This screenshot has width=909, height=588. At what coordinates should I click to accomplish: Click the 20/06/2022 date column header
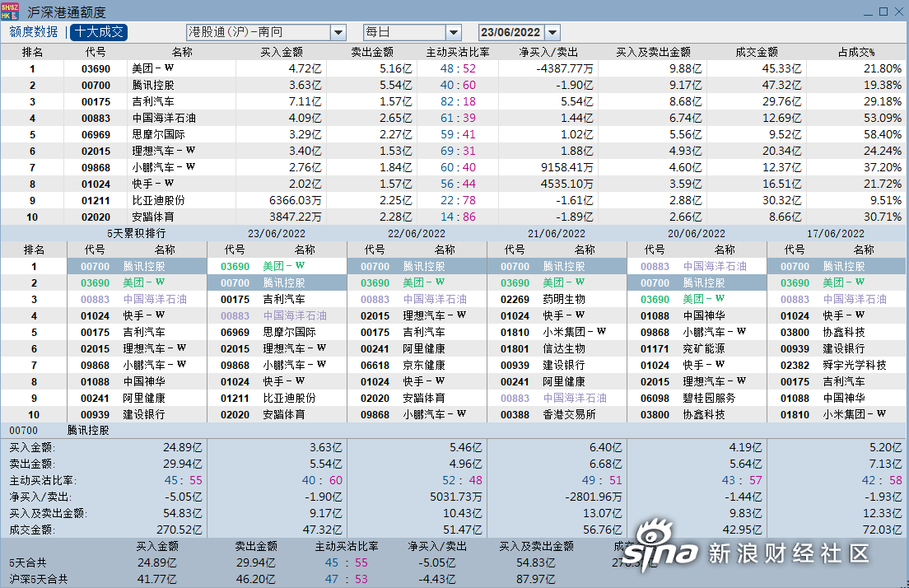click(x=697, y=233)
